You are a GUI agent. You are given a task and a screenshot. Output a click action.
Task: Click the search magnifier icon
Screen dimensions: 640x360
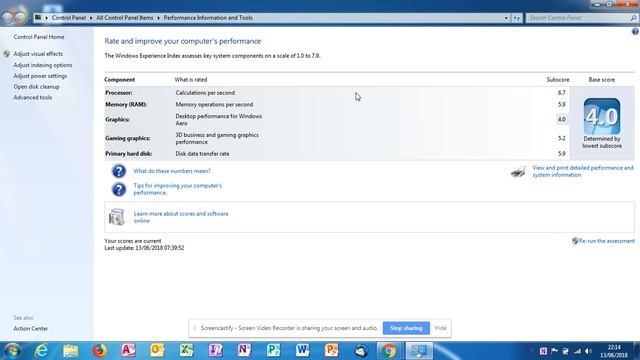(x=633, y=18)
